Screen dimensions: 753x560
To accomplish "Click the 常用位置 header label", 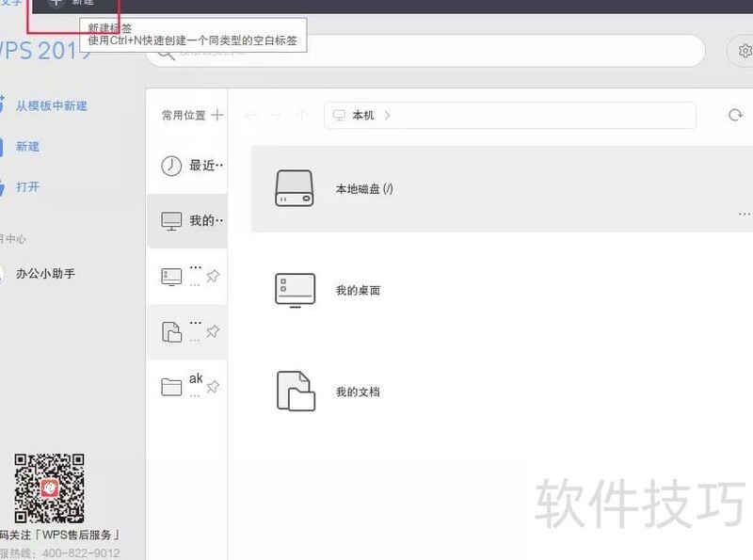I will click(x=184, y=115).
